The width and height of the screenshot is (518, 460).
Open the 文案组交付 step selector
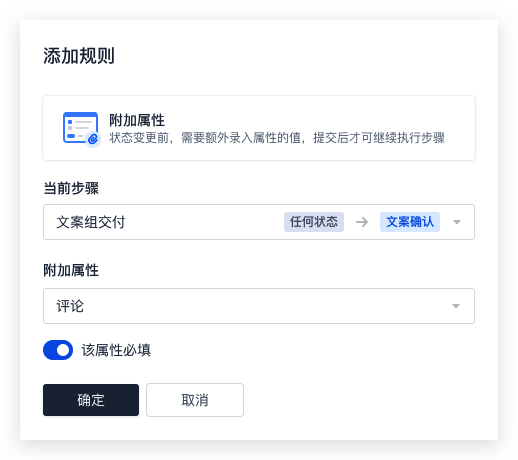click(x=259, y=222)
